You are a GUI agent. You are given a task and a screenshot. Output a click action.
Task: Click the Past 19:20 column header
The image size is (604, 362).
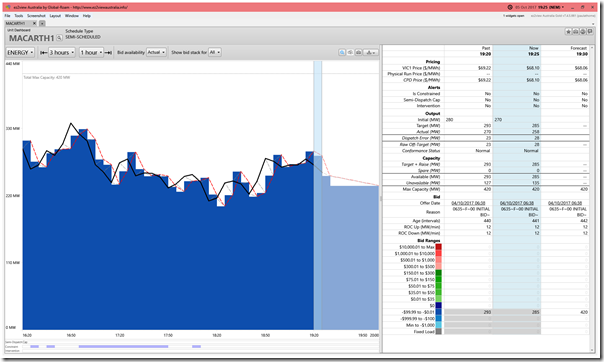click(468, 51)
